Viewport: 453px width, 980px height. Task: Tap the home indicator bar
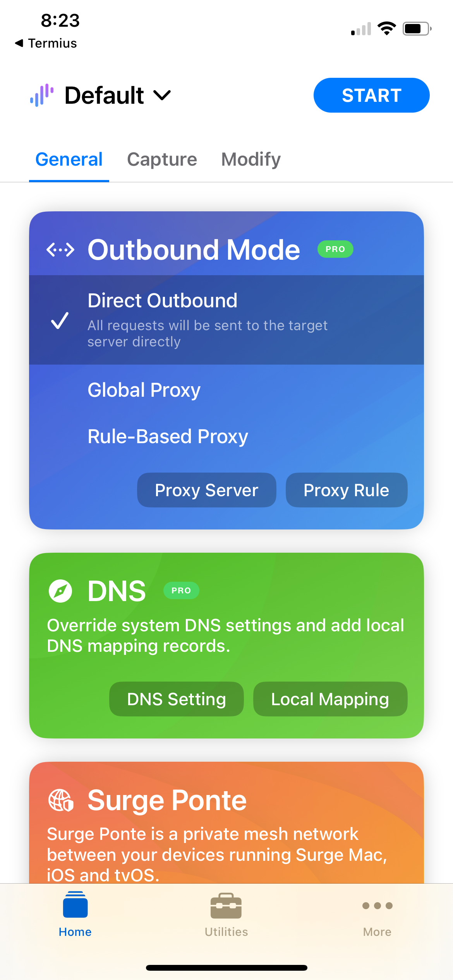(226, 968)
